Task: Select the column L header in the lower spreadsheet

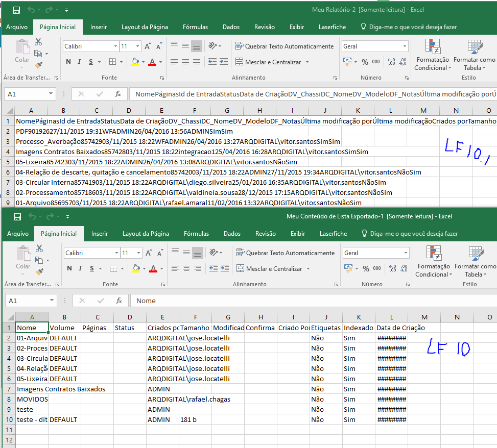Action: [392, 317]
